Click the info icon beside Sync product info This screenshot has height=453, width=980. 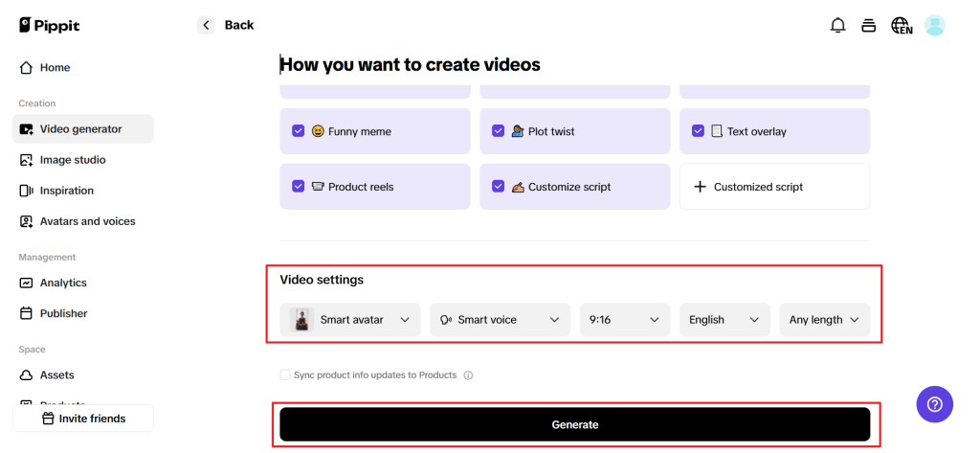click(x=468, y=375)
